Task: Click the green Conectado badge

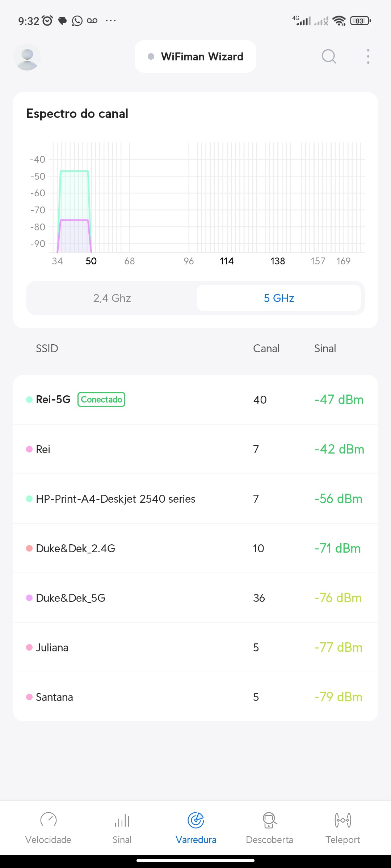Action: [x=101, y=400]
